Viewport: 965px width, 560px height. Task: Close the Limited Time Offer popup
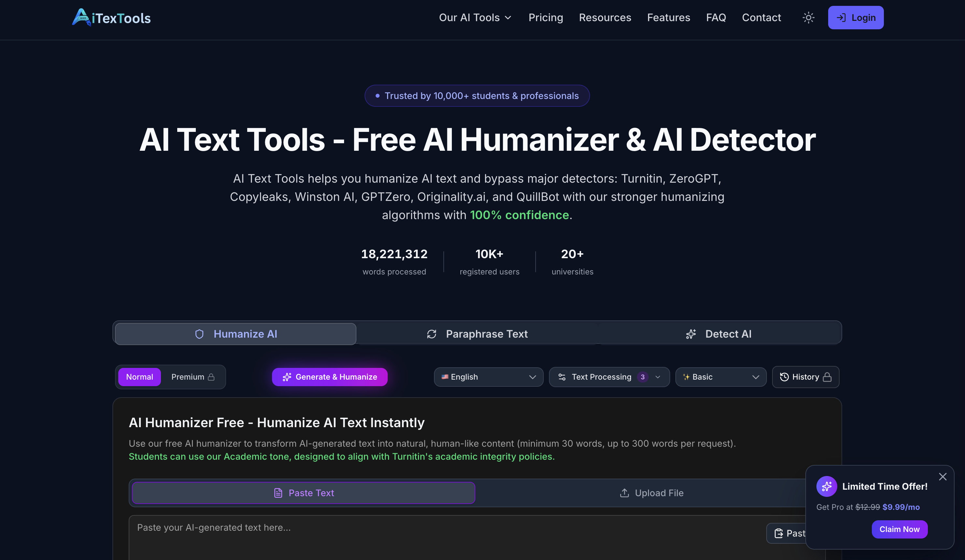[943, 477]
